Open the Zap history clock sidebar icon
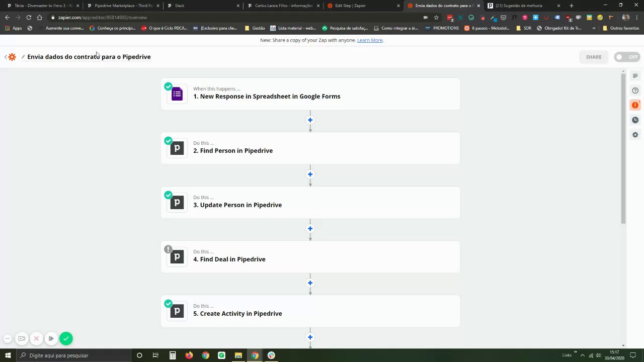Screen dimensions: 644x362 (x=635, y=120)
